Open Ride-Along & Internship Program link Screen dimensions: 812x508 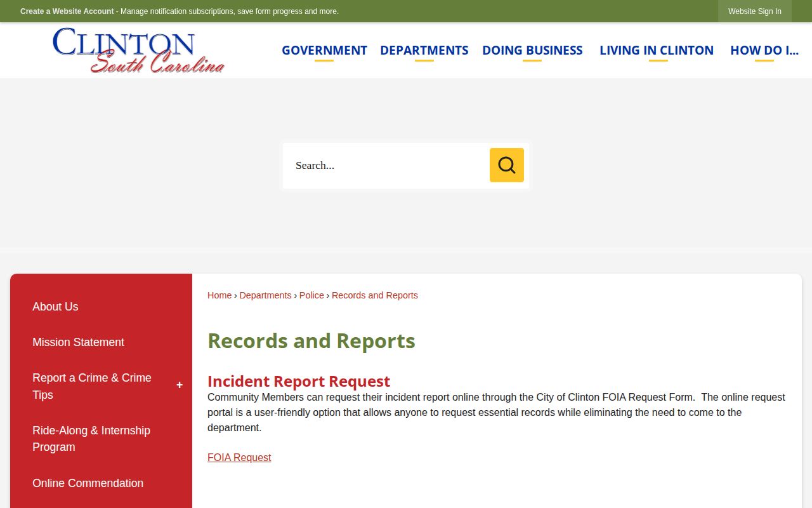[x=91, y=439]
